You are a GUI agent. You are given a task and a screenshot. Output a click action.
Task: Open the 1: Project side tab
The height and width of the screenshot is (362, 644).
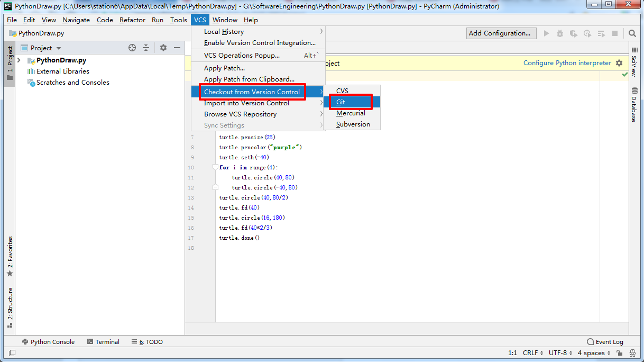coord(10,63)
